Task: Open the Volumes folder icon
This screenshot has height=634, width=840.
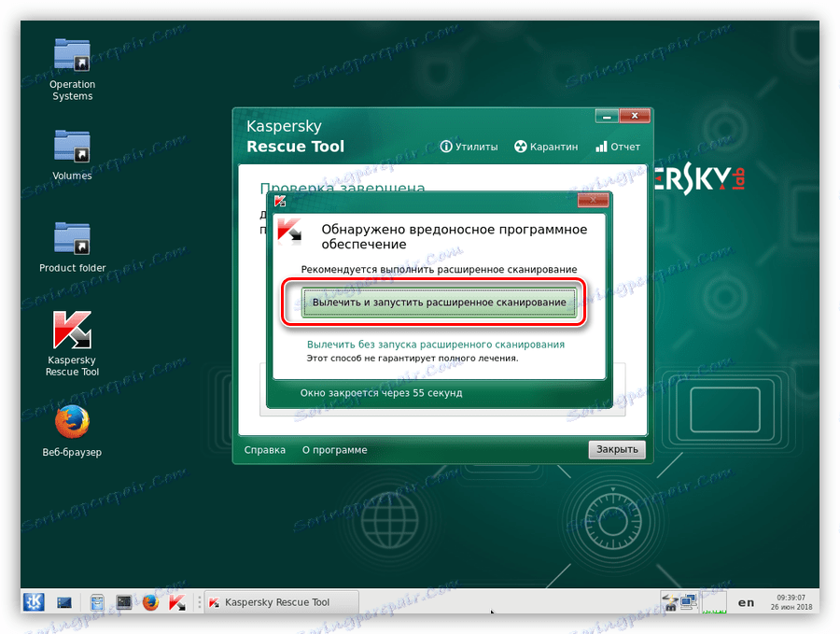Action: [x=71, y=146]
